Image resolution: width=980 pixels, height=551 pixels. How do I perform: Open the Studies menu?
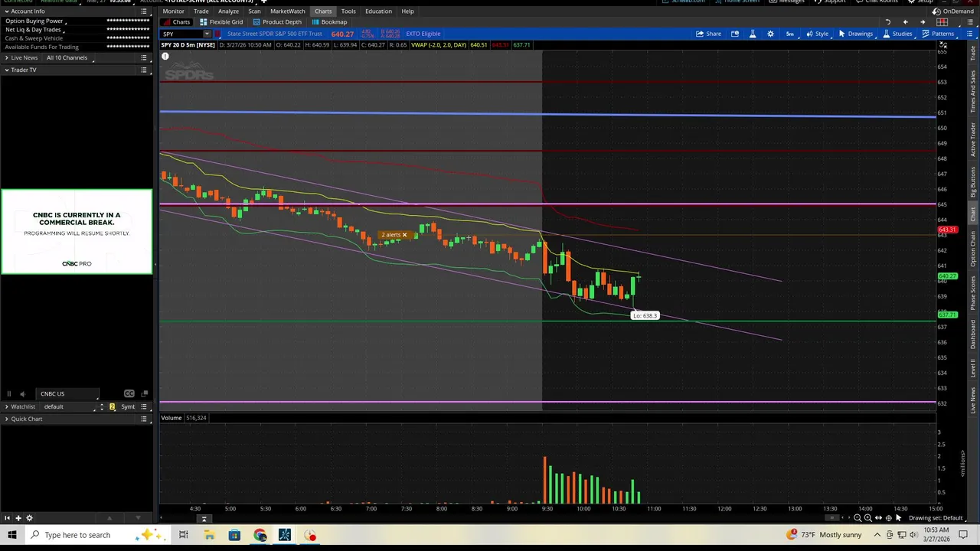click(897, 34)
